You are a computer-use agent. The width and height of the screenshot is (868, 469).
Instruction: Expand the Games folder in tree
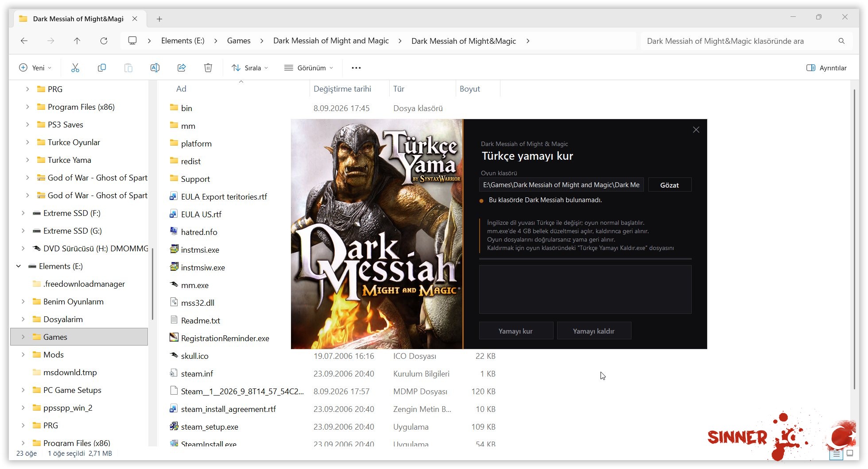[23, 337]
